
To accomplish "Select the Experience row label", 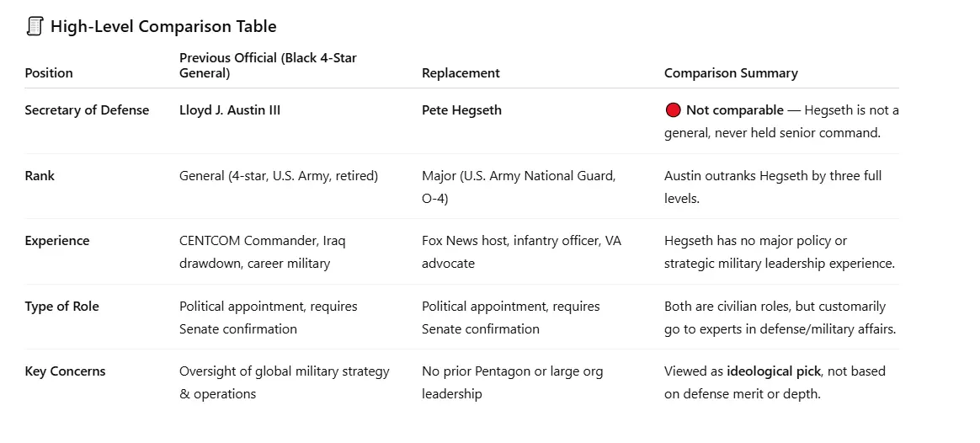I will [x=57, y=241].
